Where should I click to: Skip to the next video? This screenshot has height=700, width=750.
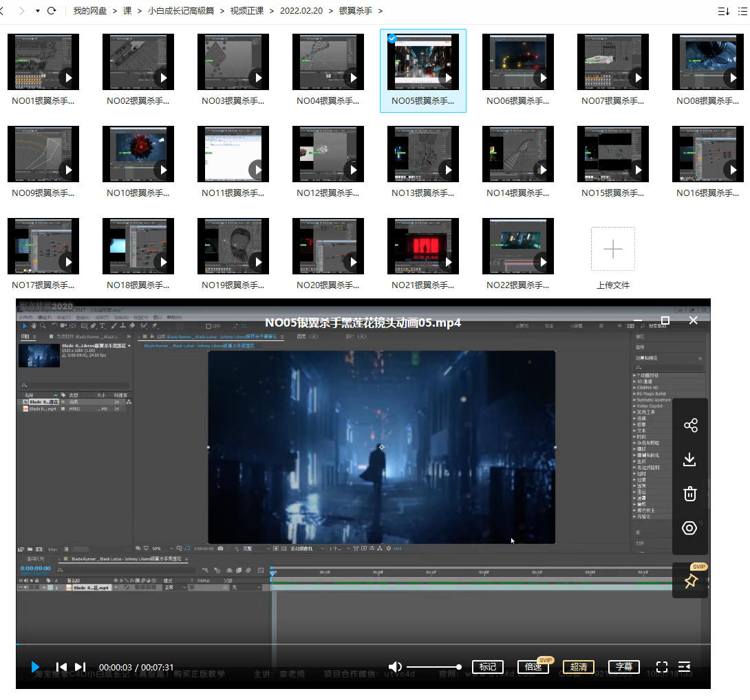[80, 667]
